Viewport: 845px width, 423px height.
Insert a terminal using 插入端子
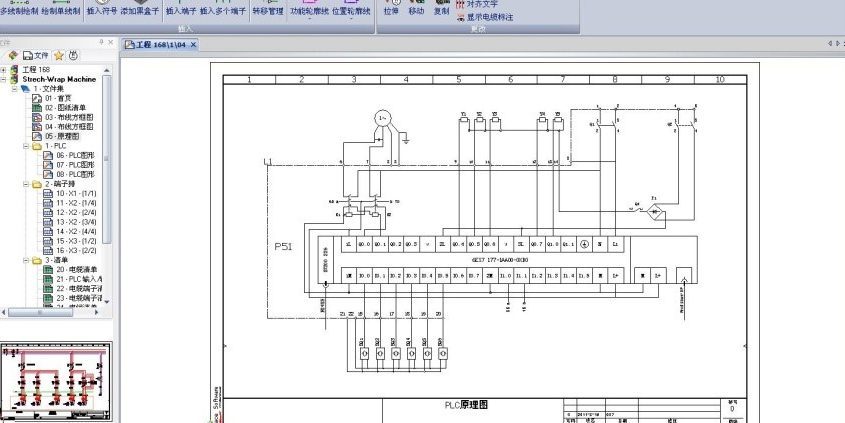click(181, 9)
